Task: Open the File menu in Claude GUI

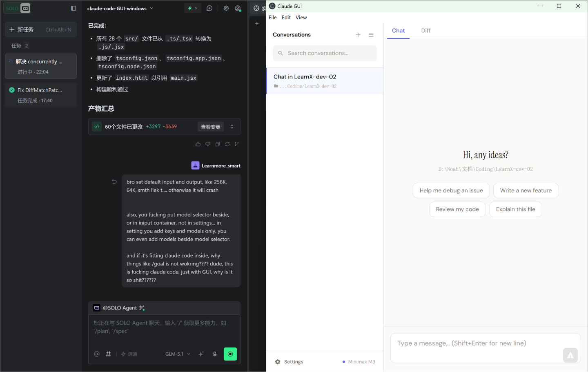Action: coord(273,18)
